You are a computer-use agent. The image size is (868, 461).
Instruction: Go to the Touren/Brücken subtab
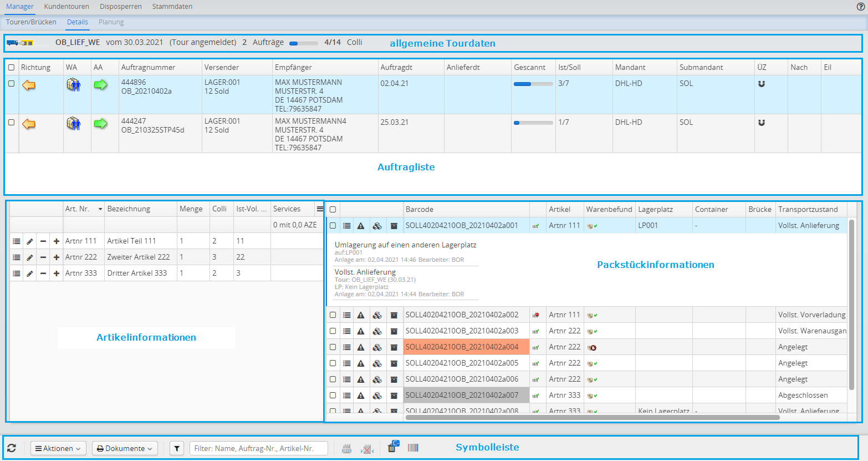[x=31, y=22]
